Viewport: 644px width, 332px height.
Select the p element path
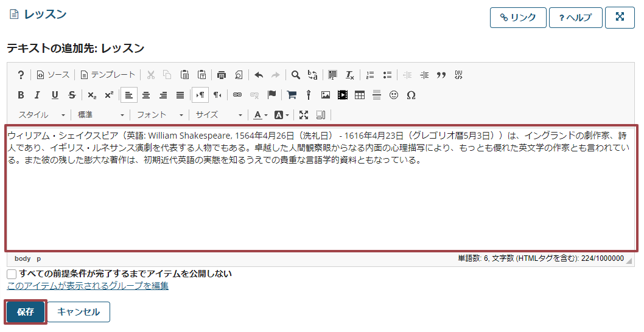(x=38, y=258)
